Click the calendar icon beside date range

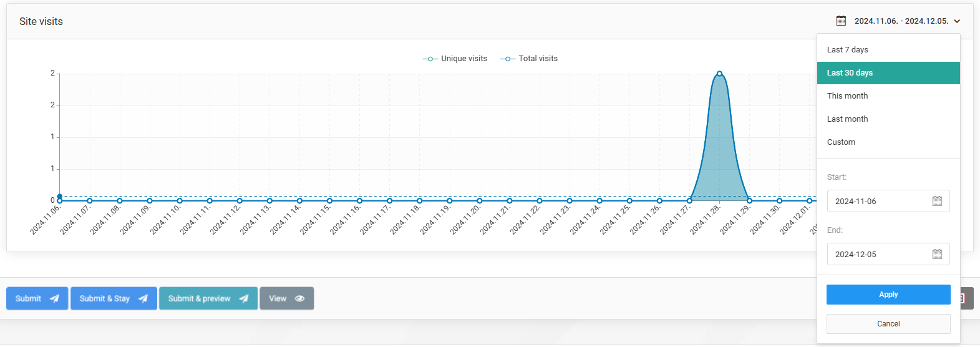click(841, 21)
